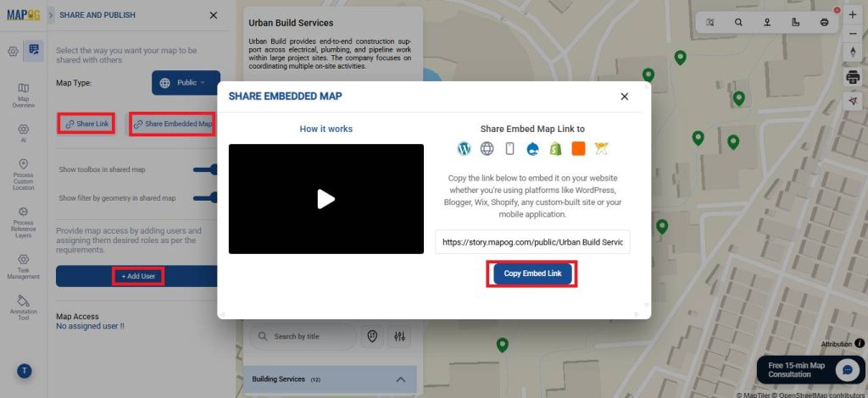
Task: Click the magnifier search icon in map toolbar
Action: coord(738,22)
